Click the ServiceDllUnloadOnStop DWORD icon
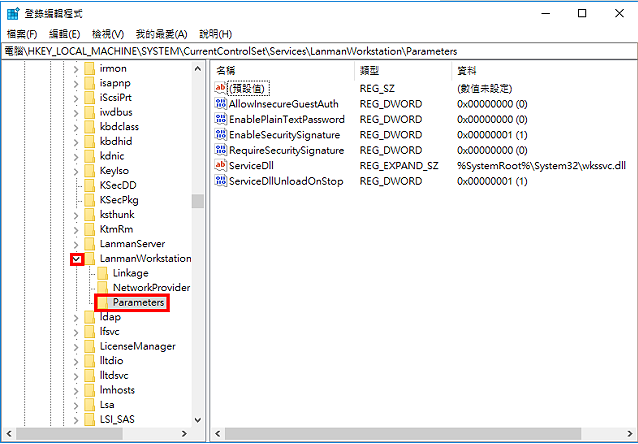This screenshot has height=444, width=638. point(220,181)
